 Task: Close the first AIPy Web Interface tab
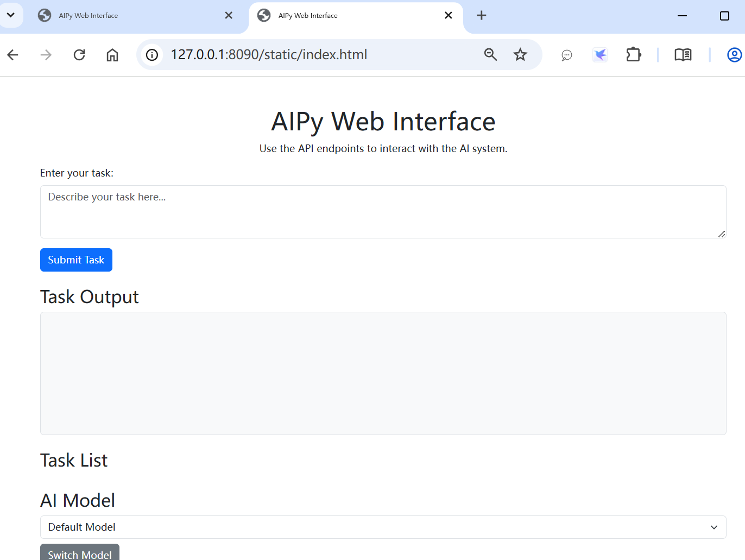[x=229, y=16]
